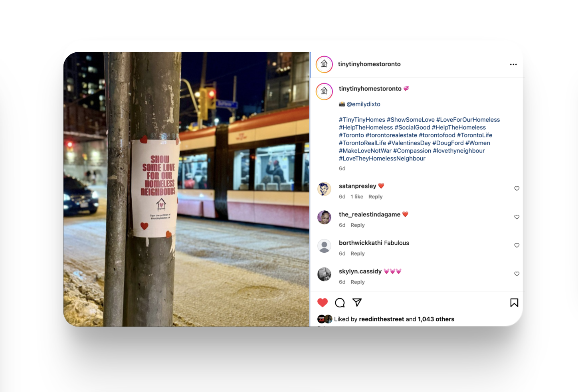Like skylyn.cassidy's comment heart

tap(517, 274)
